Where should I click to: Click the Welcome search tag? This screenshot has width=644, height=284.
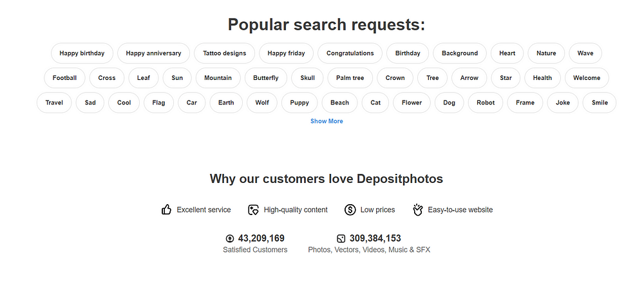pos(587,78)
